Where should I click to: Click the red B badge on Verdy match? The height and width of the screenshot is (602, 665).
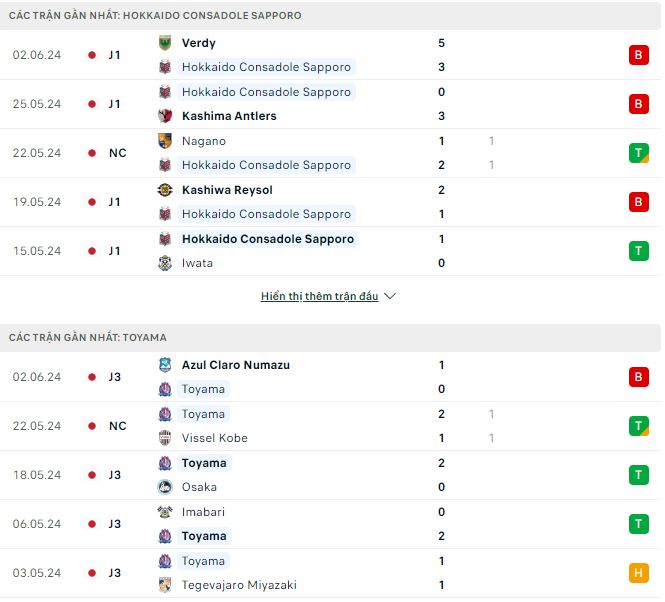coord(638,55)
